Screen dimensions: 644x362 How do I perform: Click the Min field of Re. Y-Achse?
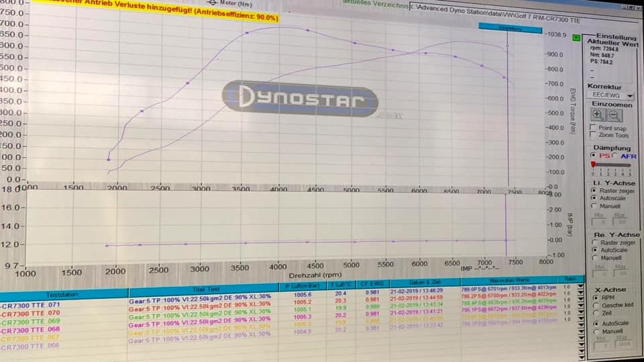[x=601, y=273]
